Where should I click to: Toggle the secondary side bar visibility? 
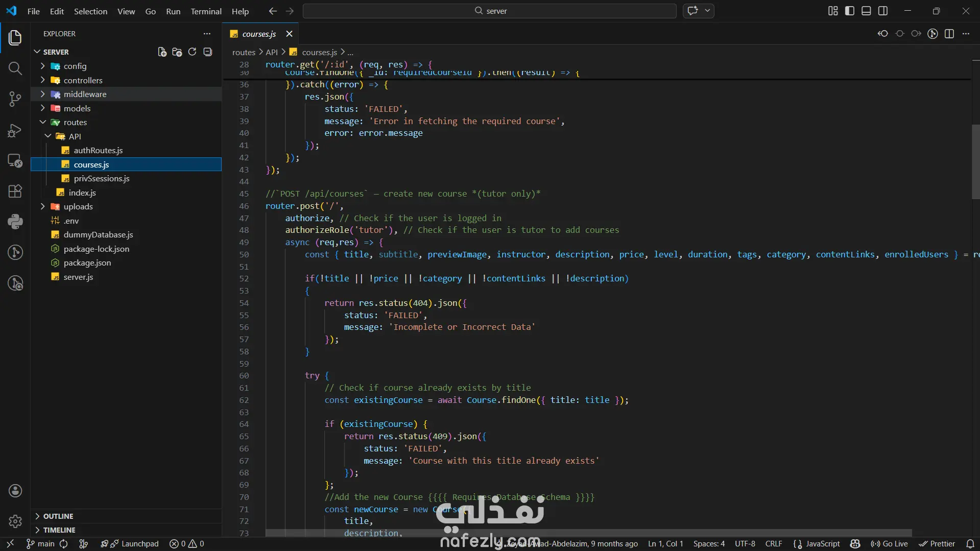883,11
